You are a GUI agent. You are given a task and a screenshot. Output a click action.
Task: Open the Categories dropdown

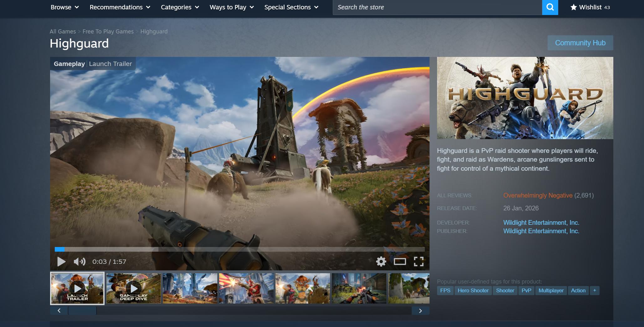(180, 7)
